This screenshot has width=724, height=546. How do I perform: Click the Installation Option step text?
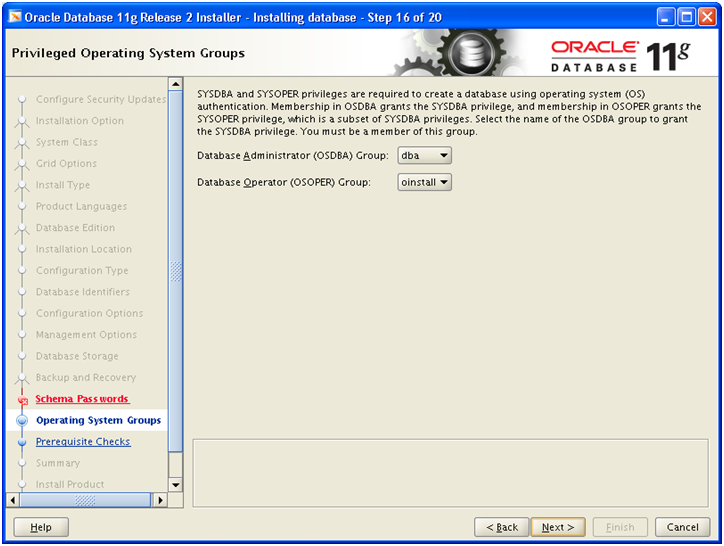(80, 121)
